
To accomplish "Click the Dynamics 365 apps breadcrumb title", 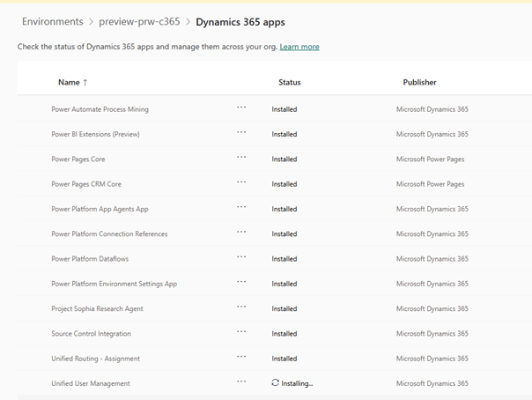I will pyautogui.click(x=240, y=22).
